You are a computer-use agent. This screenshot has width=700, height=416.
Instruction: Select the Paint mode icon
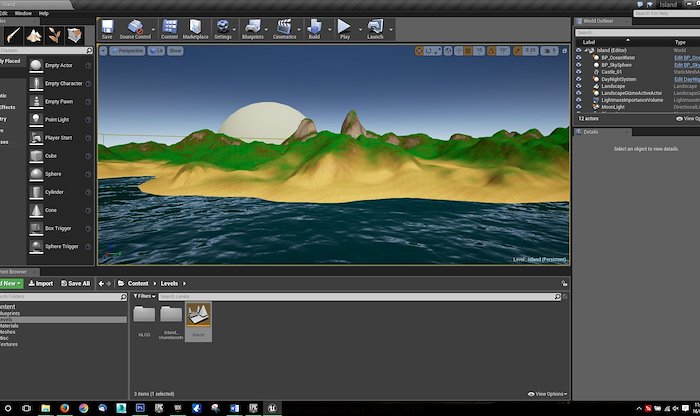click(x=13, y=35)
